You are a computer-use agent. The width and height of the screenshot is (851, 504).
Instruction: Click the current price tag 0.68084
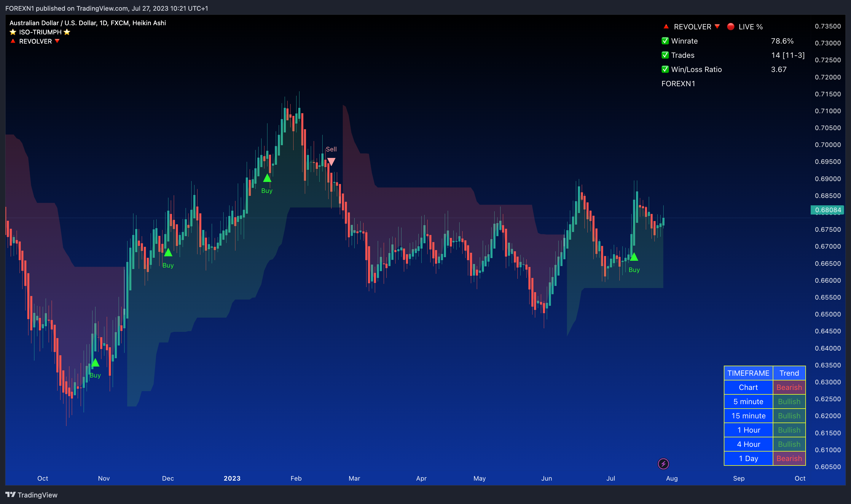pyautogui.click(x=827, y=210)
